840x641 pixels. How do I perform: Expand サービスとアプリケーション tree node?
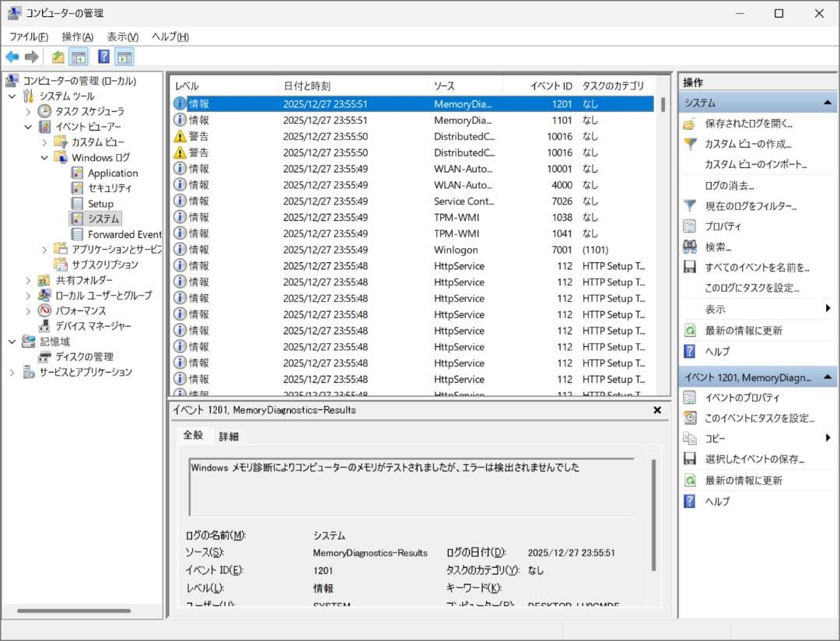12,372
